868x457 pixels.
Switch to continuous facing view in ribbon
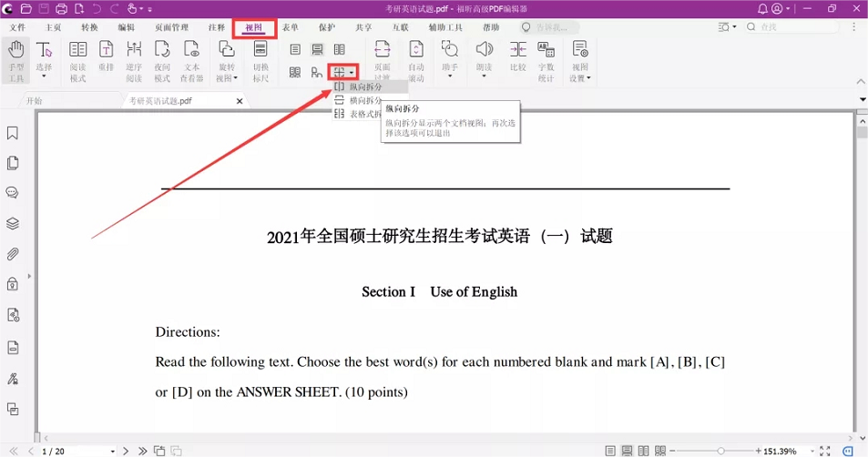pos(295,73)
